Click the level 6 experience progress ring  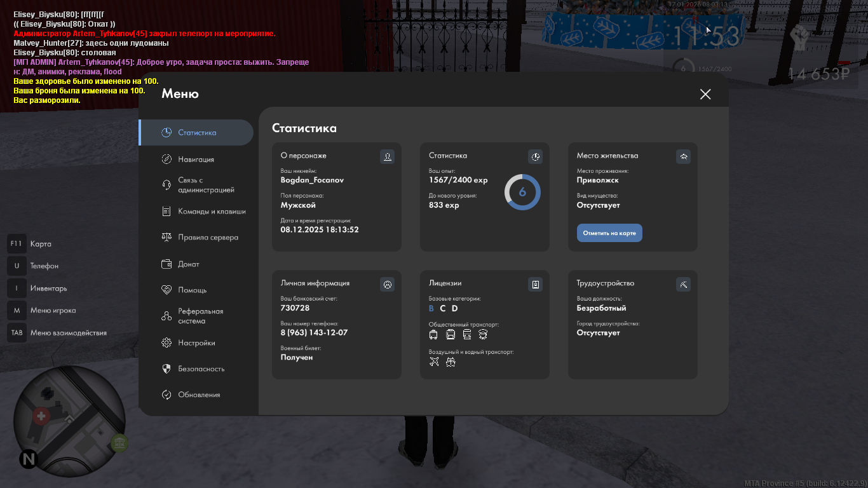click(x=522, y=192)
